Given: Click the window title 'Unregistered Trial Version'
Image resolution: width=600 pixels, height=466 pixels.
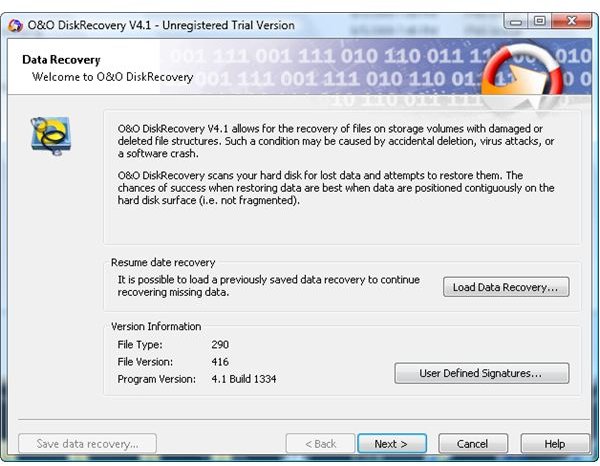Looking at the screenshot, I should [228, 25].
